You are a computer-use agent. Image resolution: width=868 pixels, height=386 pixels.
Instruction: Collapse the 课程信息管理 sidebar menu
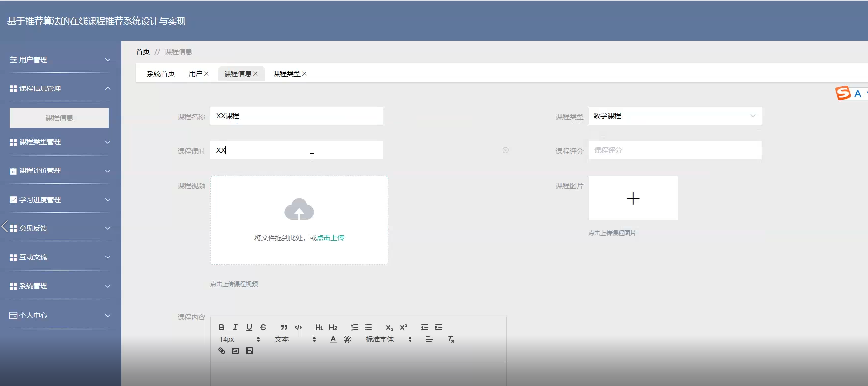[x=59, y=88]
